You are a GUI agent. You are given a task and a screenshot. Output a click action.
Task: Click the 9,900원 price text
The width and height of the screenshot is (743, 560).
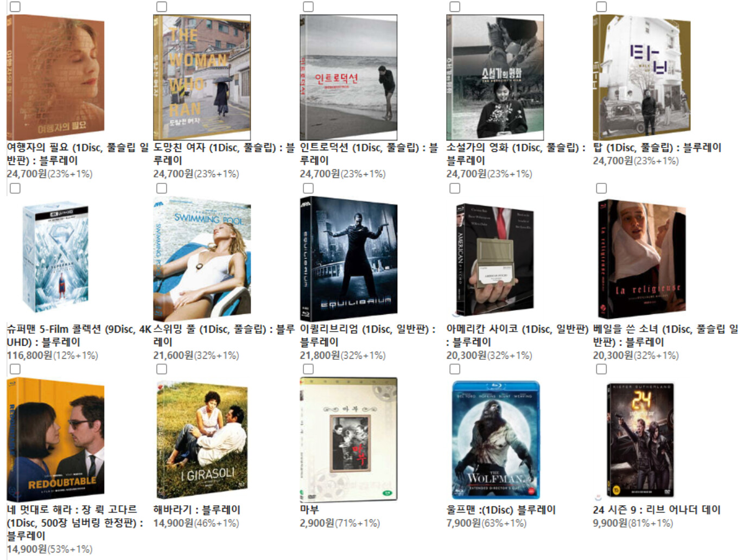coord(610,523)
